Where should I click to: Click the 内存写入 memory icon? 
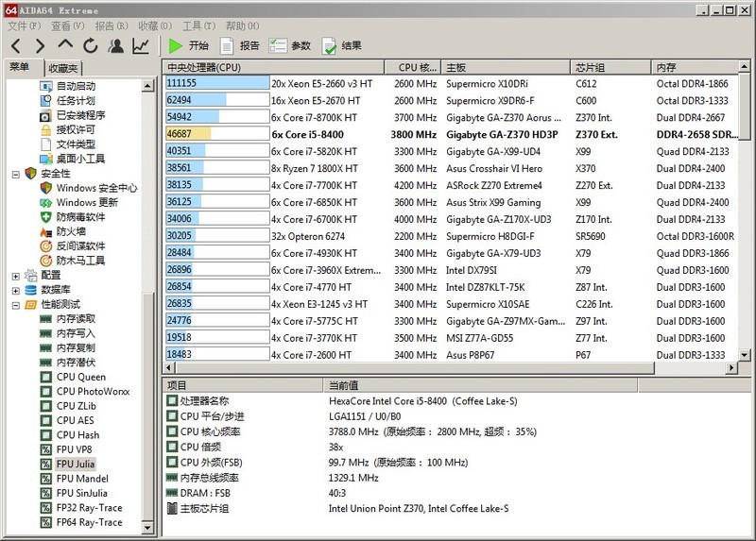click(45, 333)
